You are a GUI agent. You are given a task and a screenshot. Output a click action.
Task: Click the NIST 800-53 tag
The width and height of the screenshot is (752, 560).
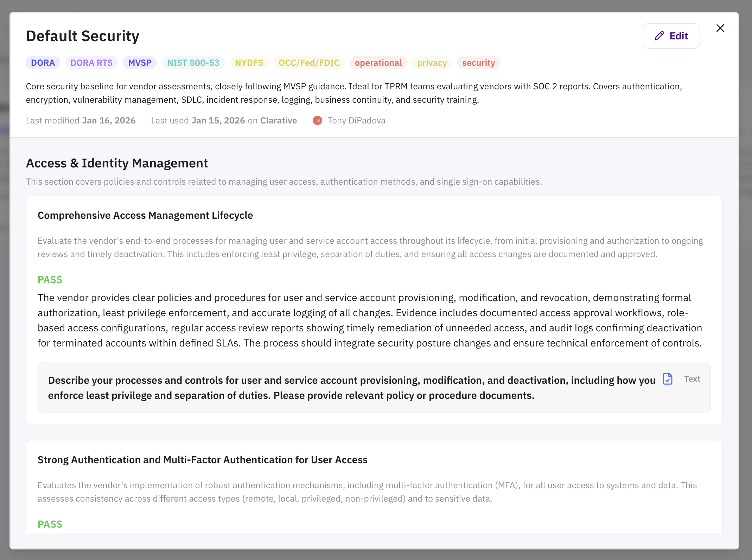[193, 63]
